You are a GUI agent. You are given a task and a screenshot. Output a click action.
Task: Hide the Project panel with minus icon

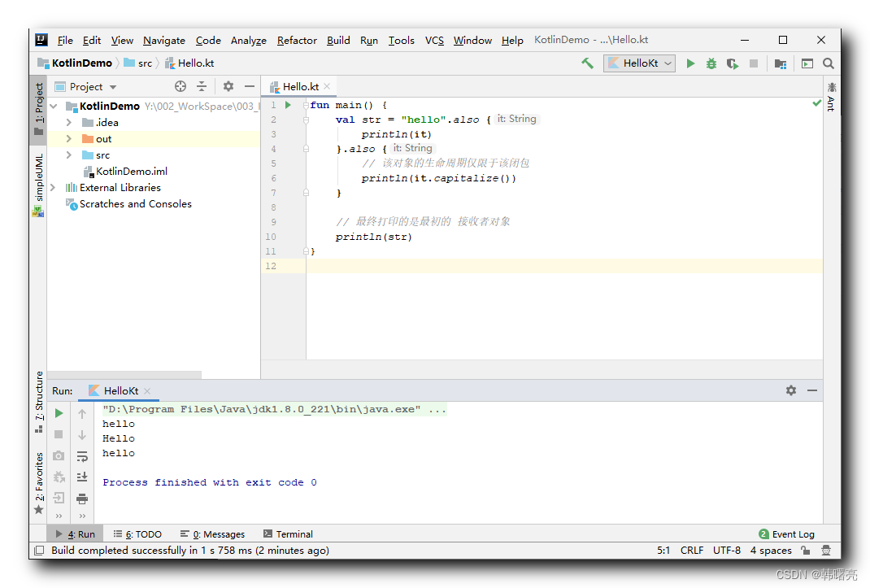[249, 86]
